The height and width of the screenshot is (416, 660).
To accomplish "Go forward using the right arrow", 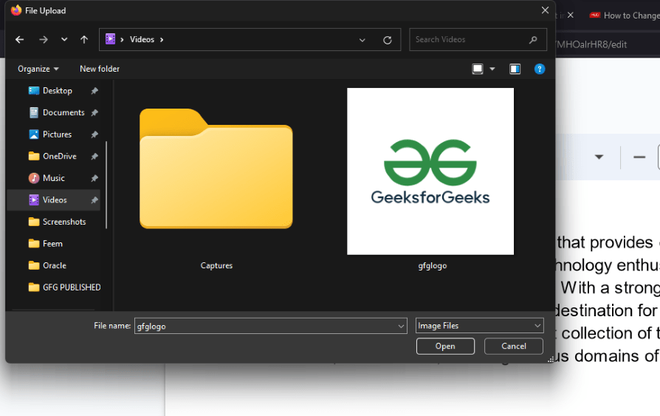I will click(x=43, y=40).
